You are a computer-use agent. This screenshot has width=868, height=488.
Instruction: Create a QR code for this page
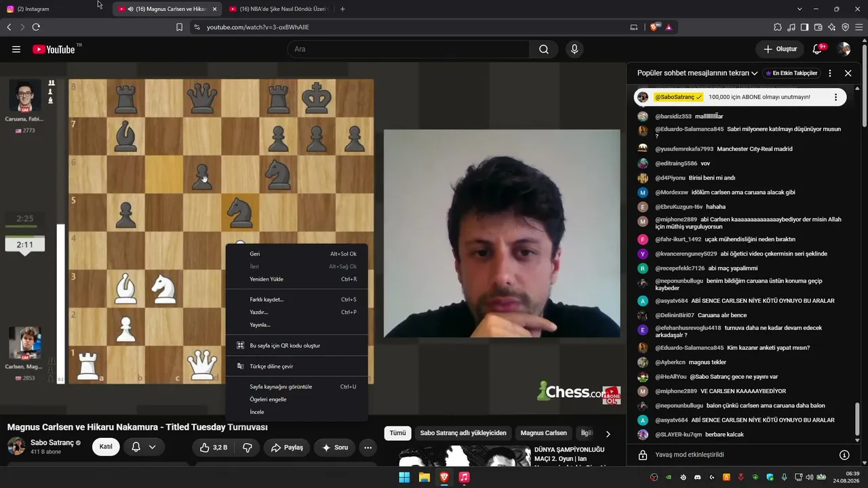(x=296, y=346)
